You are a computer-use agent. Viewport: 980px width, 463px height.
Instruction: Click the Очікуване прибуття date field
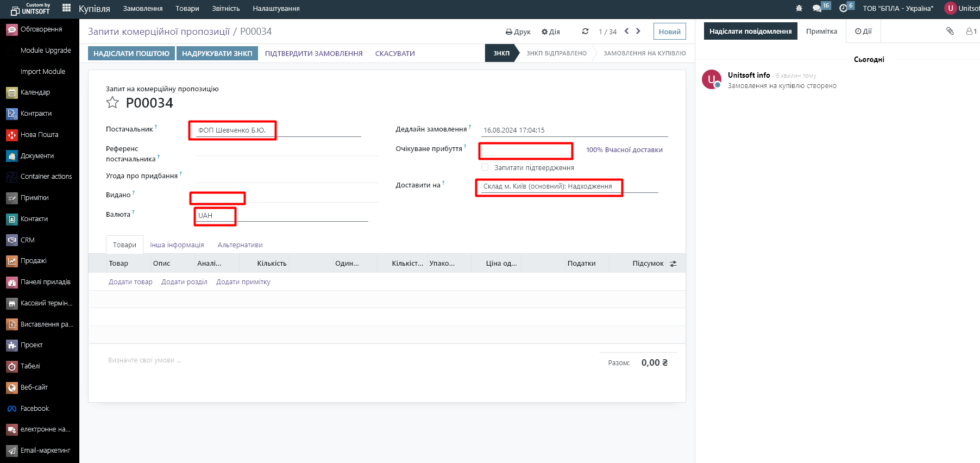525,151
